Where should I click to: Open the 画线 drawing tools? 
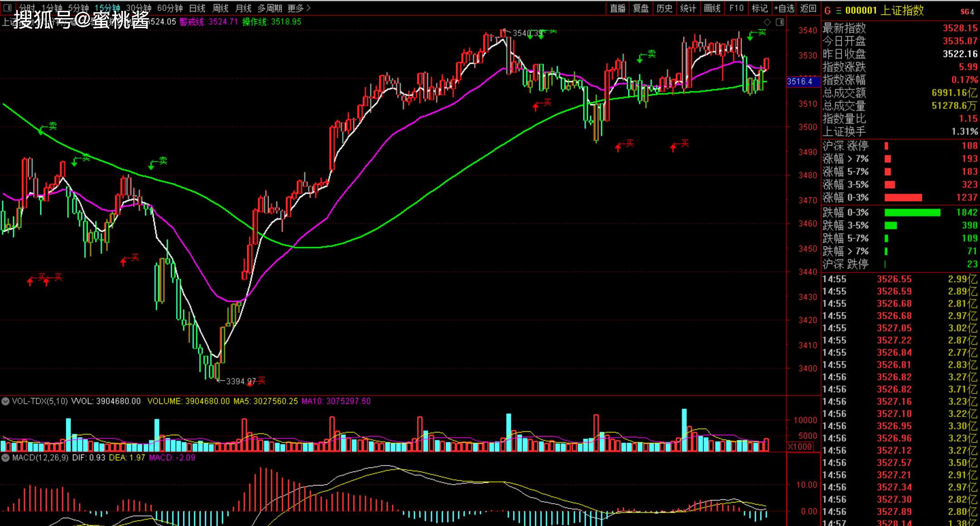point(712,8)
